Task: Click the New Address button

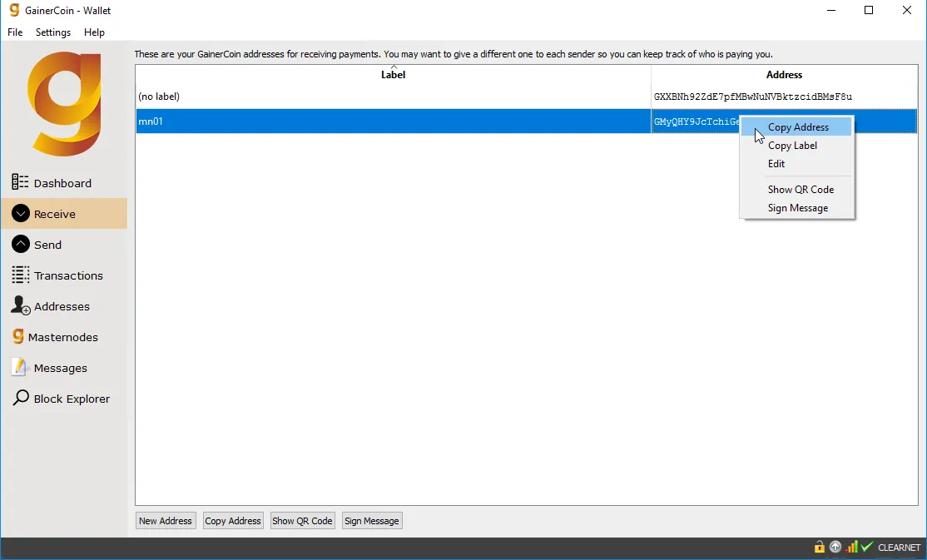Action: click(166, 520)
